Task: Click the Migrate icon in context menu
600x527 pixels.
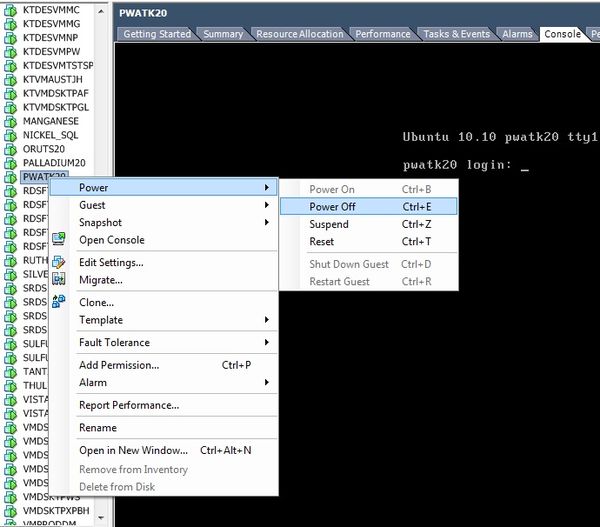Action: tap(59, 280)
